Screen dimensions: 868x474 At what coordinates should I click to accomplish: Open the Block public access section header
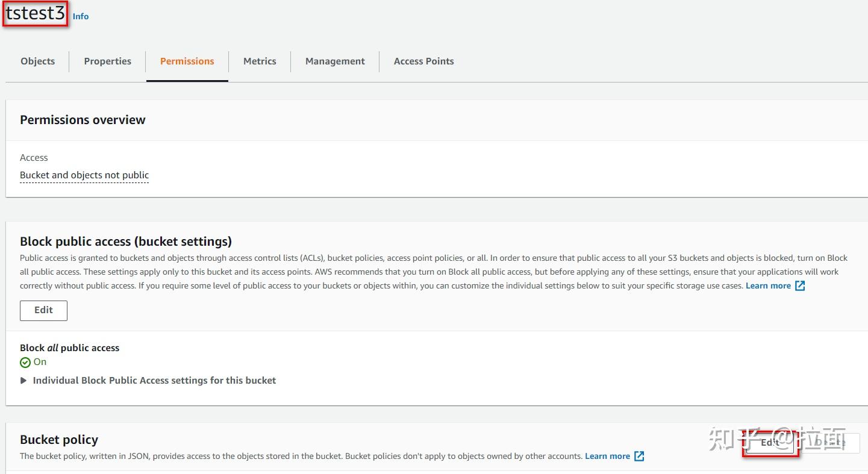coord(126,241)
